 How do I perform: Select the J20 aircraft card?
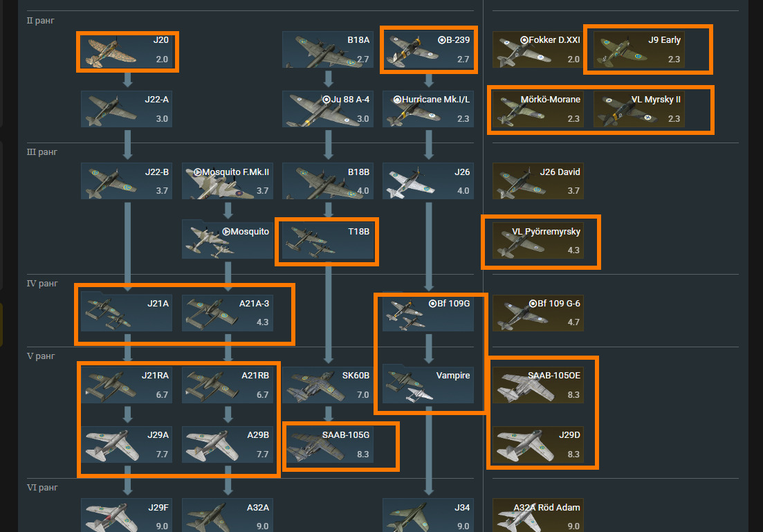coord(127,50)
